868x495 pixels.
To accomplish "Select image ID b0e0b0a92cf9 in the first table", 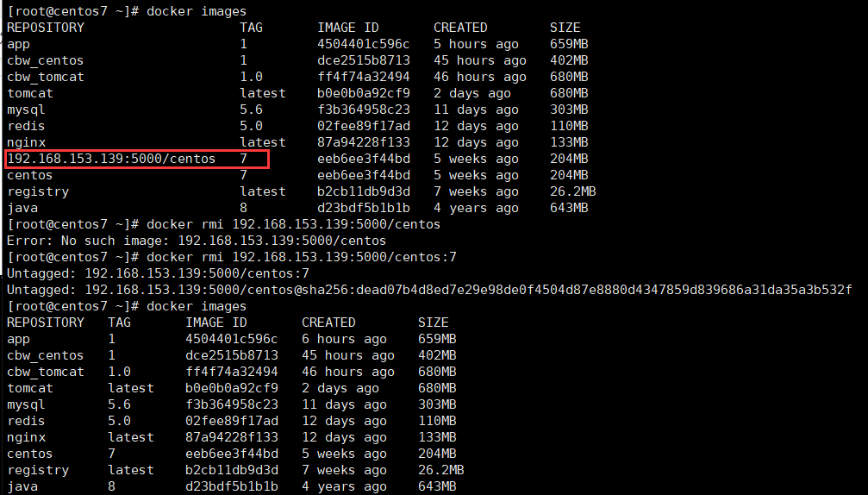I will pyautogui.click(x=364, y=93).
